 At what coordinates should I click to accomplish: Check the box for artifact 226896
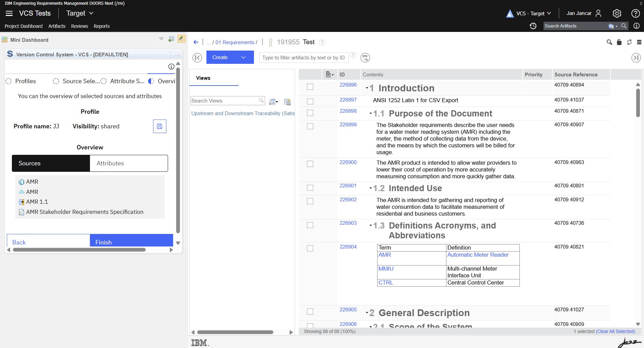click(310, 87)
